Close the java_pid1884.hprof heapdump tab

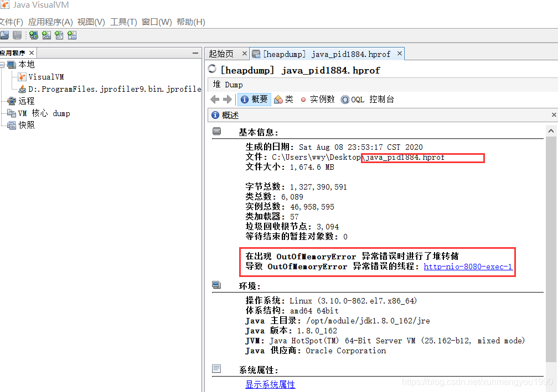click(400, 53)
